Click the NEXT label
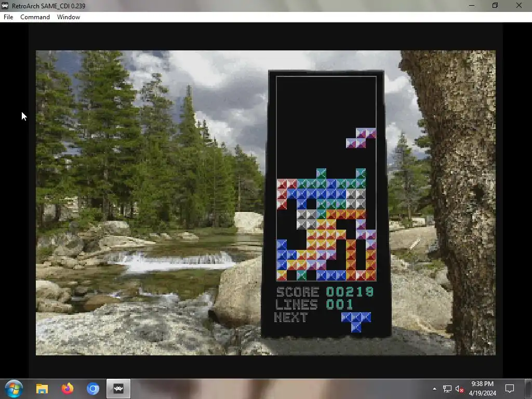This screenshot has height=399, width=532. tap(291, 317)
